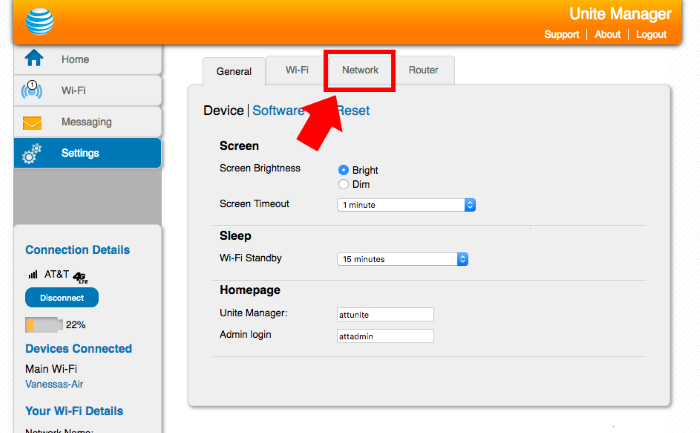Screen dimensions: 700x433
Task: Click the Sleep section heading
Action: pos(235,236)
